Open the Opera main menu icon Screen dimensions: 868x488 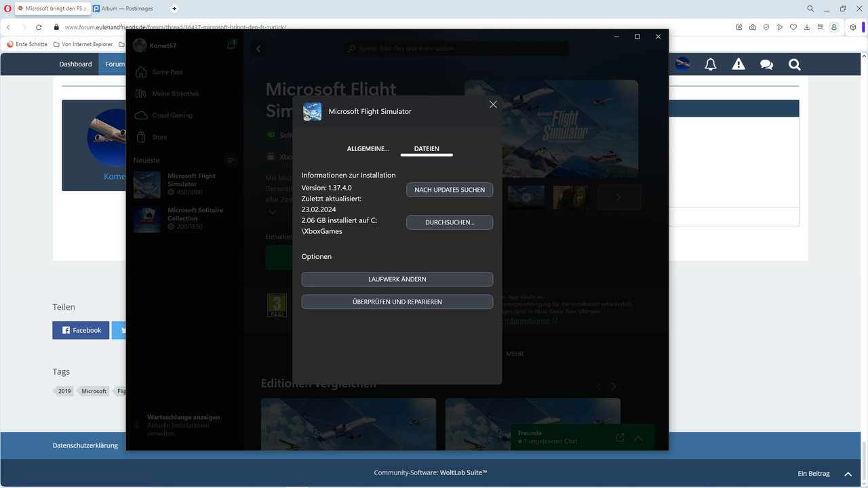(x=8, y=9)
